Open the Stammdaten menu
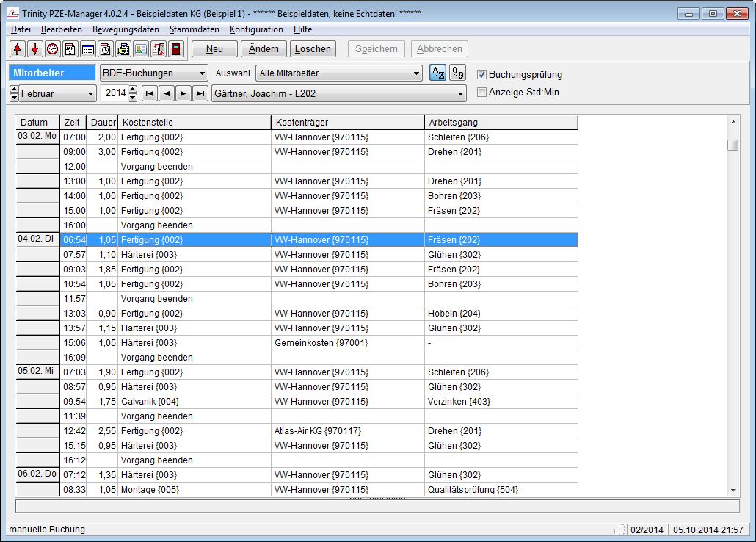Image resolution: width=756 pixels, height=542 pixels. (194, 29)
